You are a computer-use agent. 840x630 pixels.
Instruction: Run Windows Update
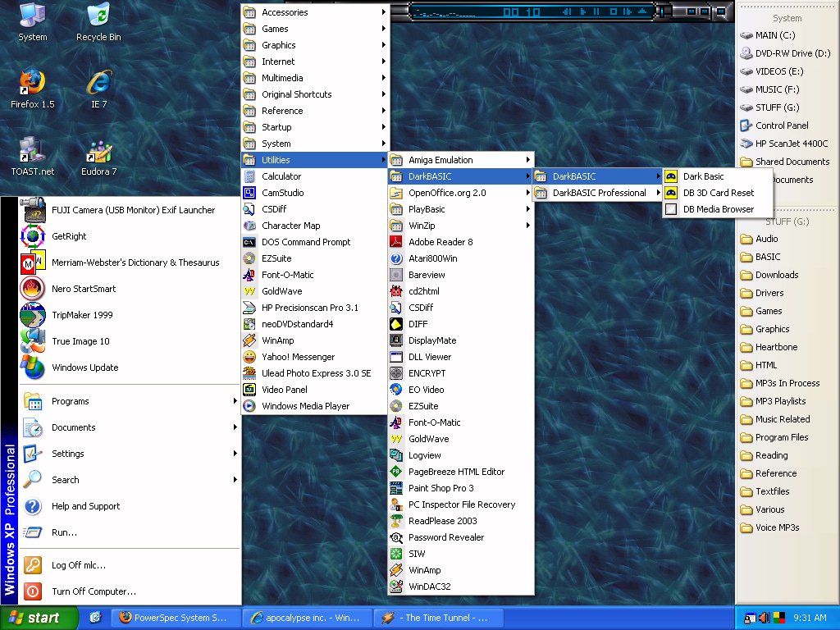point(130,367)
